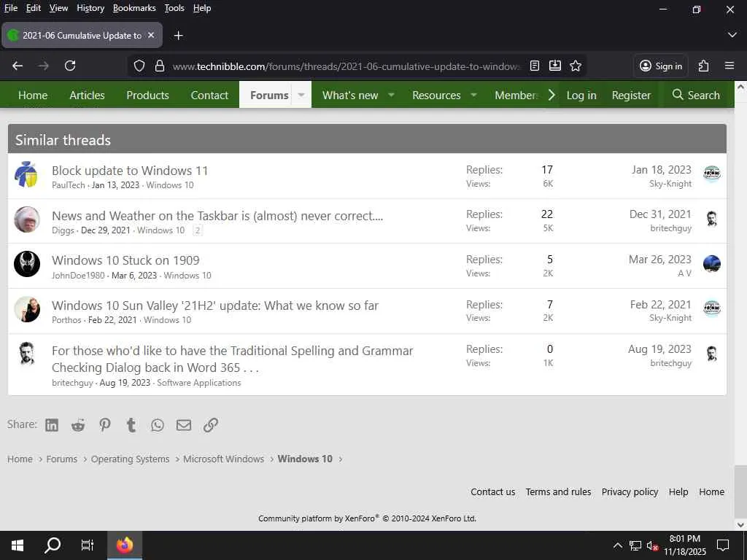Open the History menu
This screenshot has height=560, width=747.
click(x=90, y=8)
